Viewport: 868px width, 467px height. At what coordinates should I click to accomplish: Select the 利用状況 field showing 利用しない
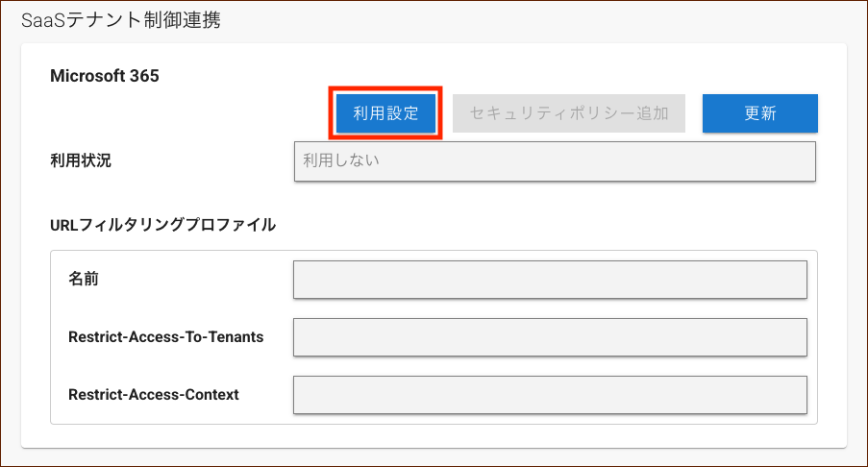555,161
